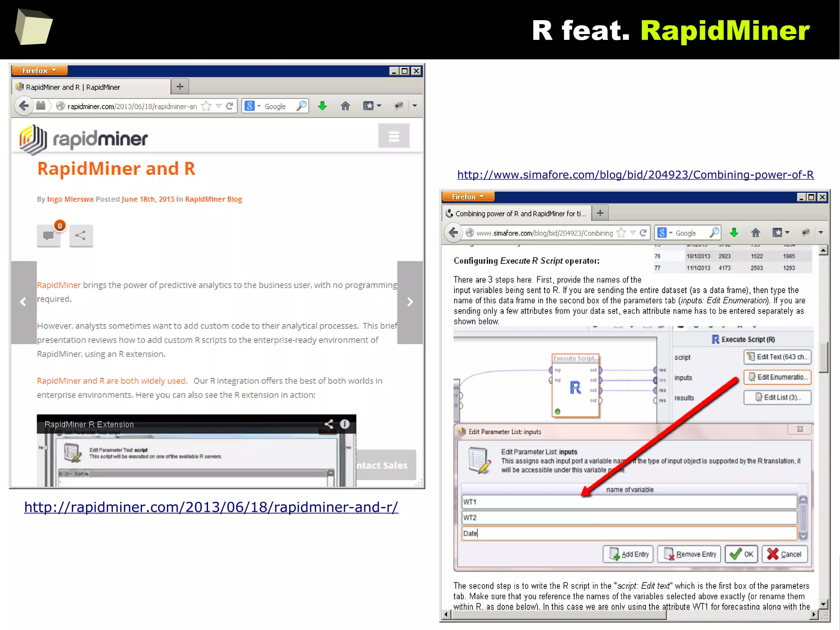The width and height of the screenshot is (840, 630).
Task: Go back in simafore Firefox window
Action: point(453,233)
